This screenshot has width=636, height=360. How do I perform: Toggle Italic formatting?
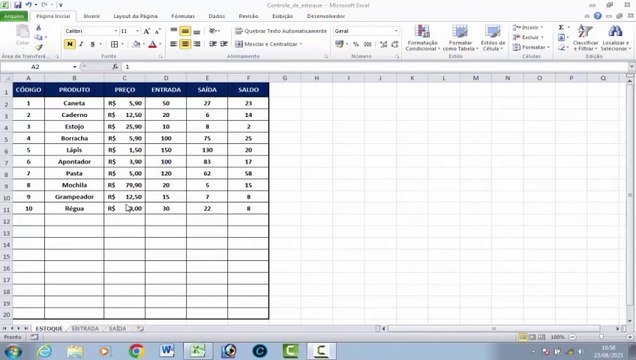click(x=81, y=44)
